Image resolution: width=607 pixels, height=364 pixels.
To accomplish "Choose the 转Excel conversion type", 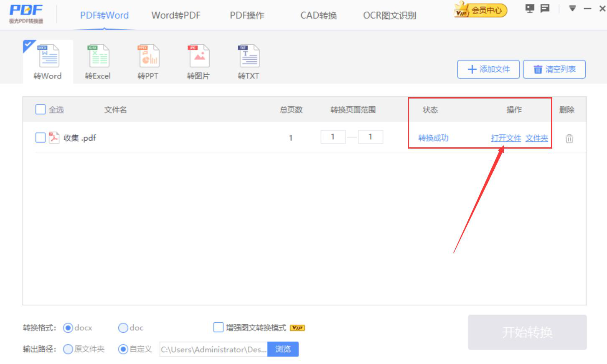I will [98, 62].
